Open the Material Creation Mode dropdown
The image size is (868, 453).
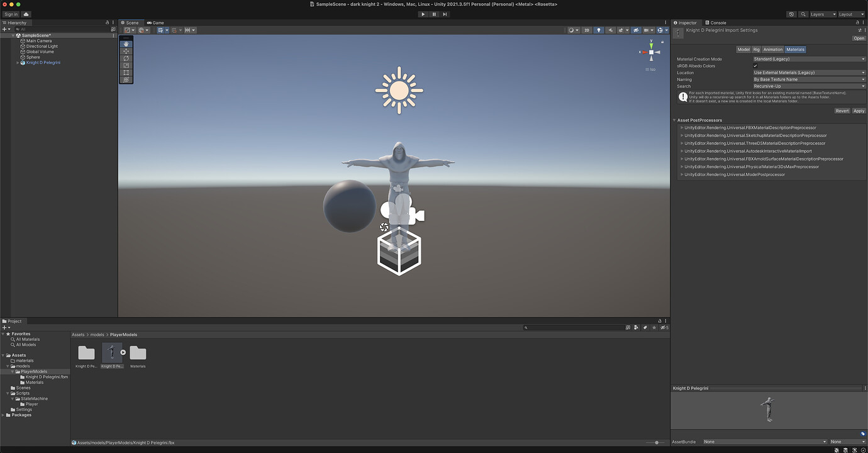808,59
